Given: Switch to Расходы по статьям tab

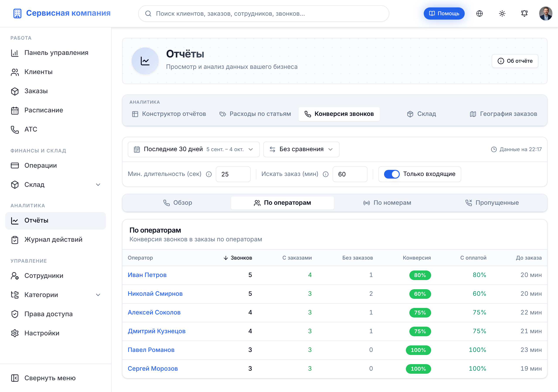Looking at the screenshot, I should [255, 114].
